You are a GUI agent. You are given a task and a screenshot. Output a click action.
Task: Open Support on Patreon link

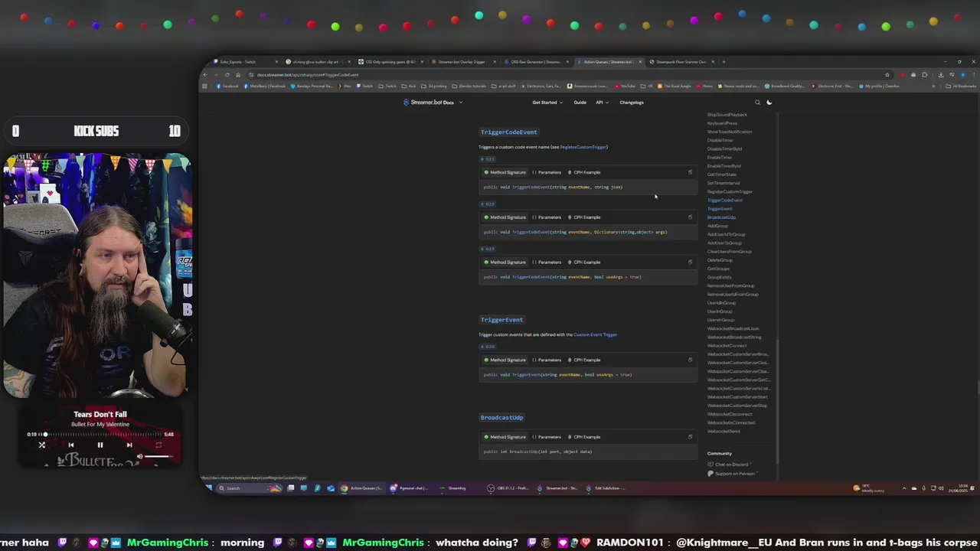point(733,474)
